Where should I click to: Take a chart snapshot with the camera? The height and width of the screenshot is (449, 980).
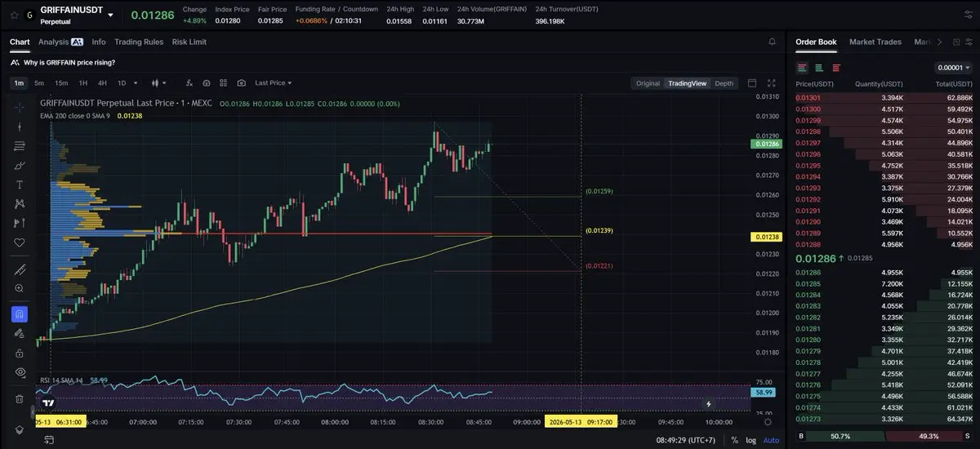(x=241, y=83)
